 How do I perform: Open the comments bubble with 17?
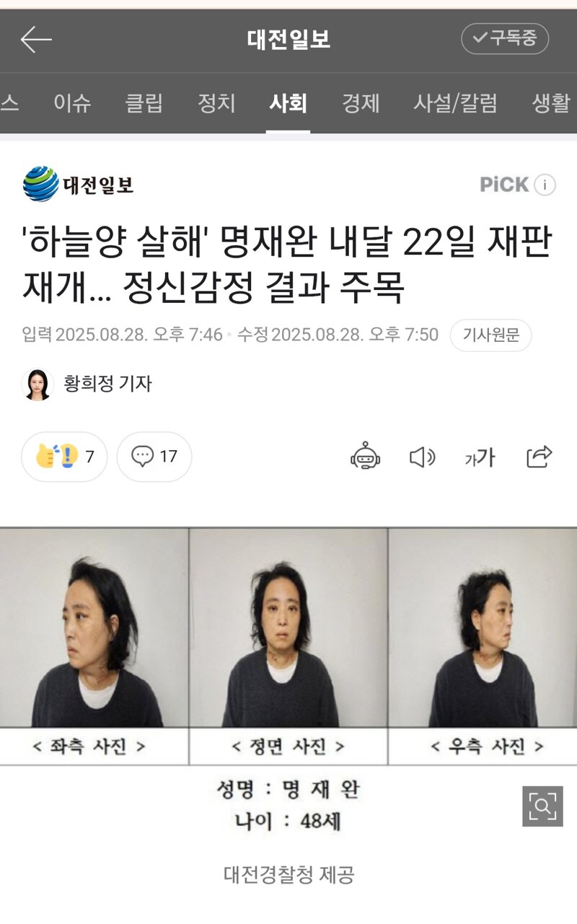tap(154, 457)
